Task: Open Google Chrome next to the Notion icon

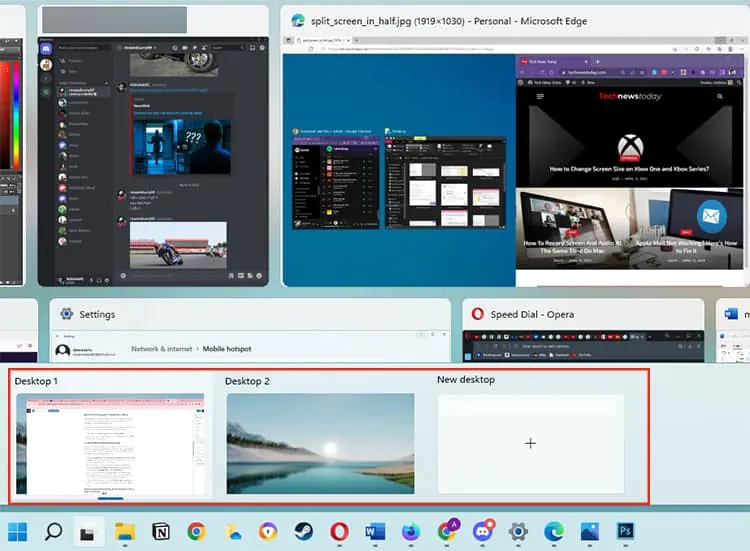Action: [197, 531]
